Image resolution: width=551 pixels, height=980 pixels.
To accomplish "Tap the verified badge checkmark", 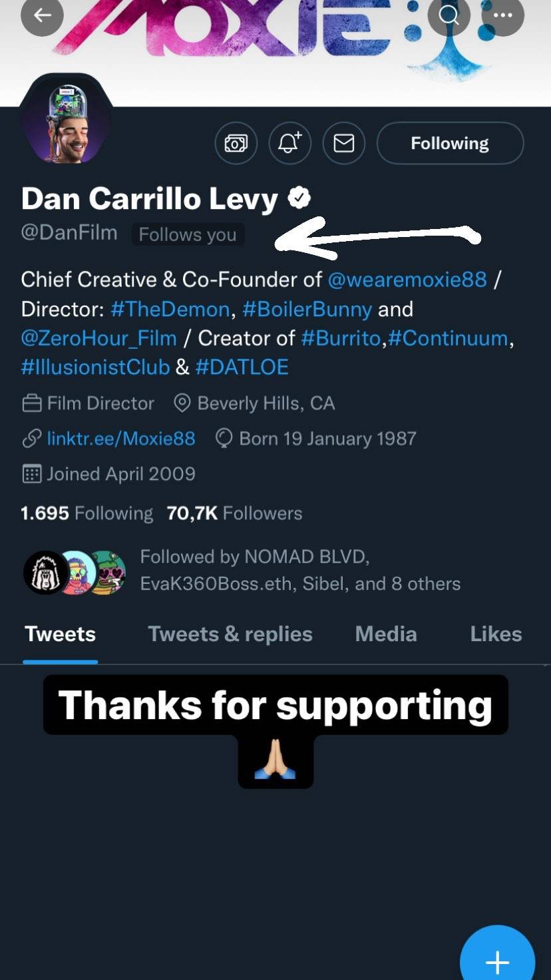I will point(299,198).
